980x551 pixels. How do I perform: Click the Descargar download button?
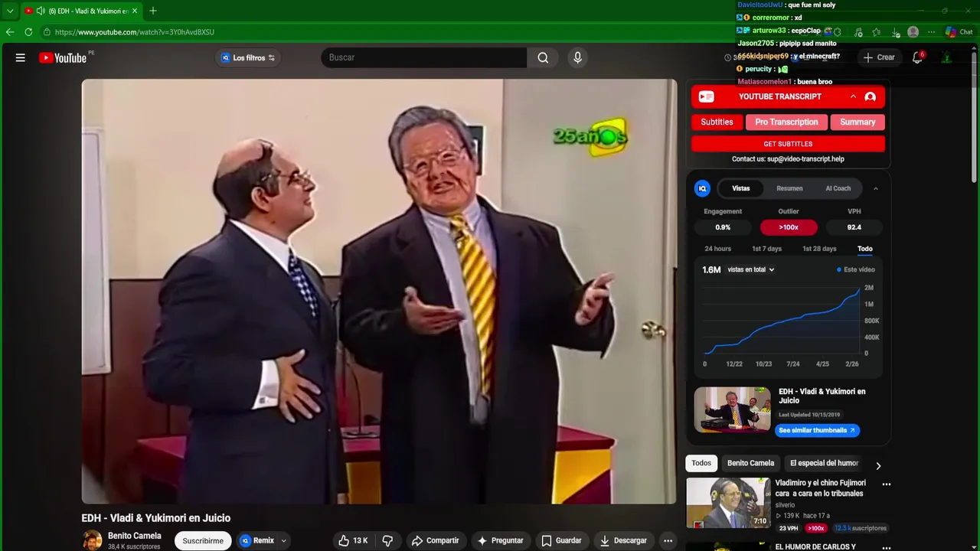pos(623,540)
